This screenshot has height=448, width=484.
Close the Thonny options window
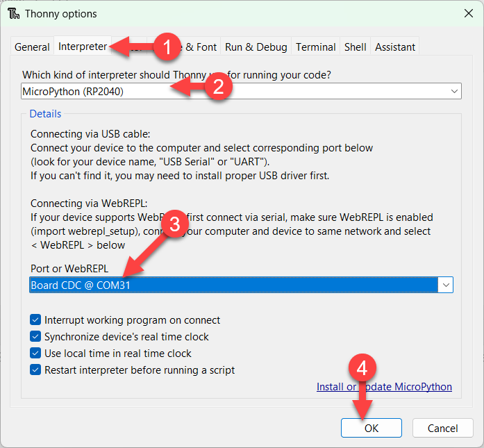pyautogui.click(x=469, y=13)
